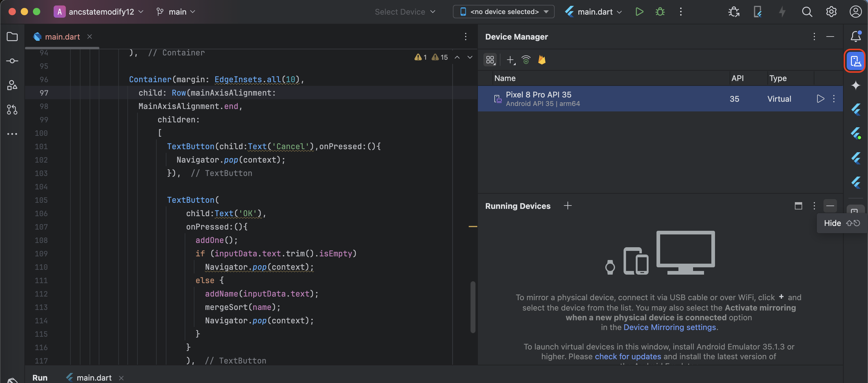Click the green Run button

tap(639, 12)
